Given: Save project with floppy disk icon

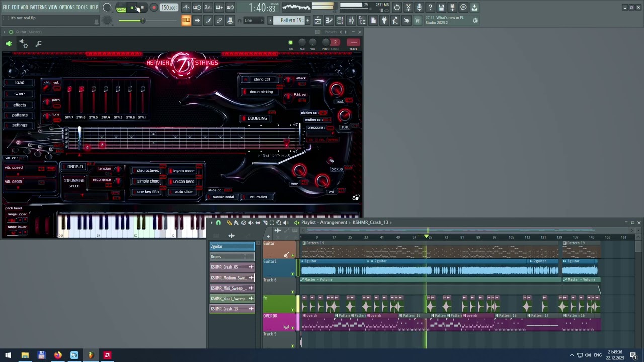Looking at the screenshot, I should (x=441, y=7).
